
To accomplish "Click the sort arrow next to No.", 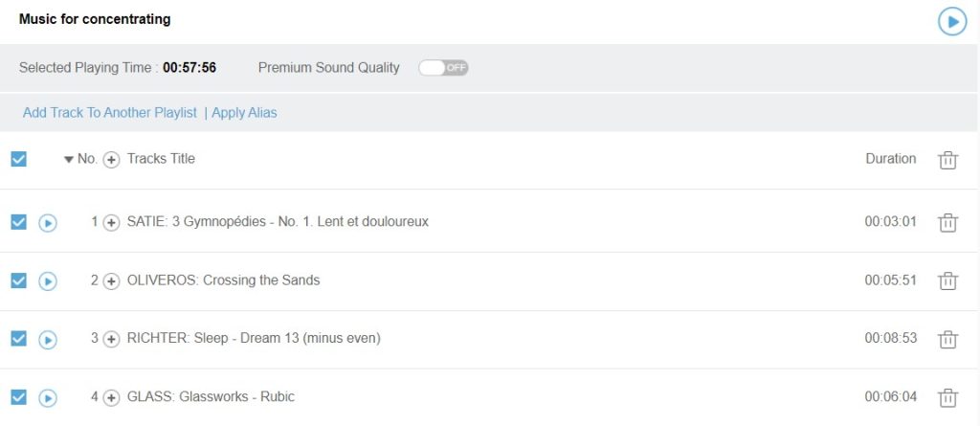I will click(x=68, y=160).
